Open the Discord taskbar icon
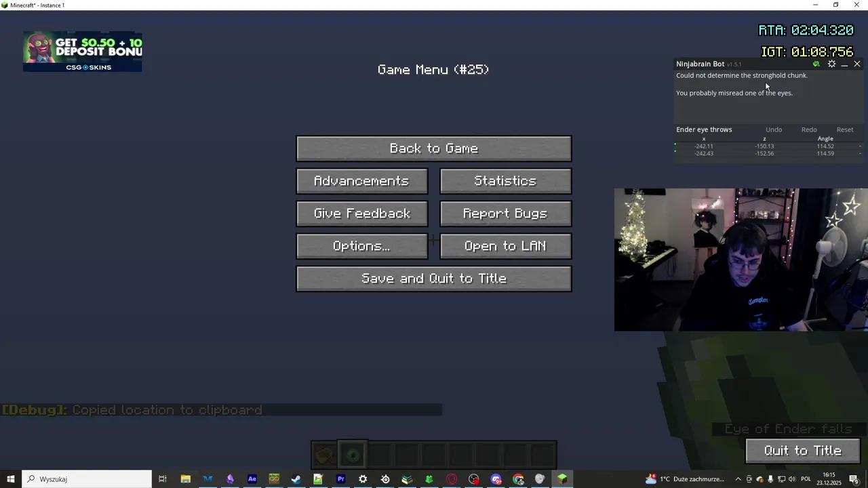The image size is (868, 488). coord(496,479)
